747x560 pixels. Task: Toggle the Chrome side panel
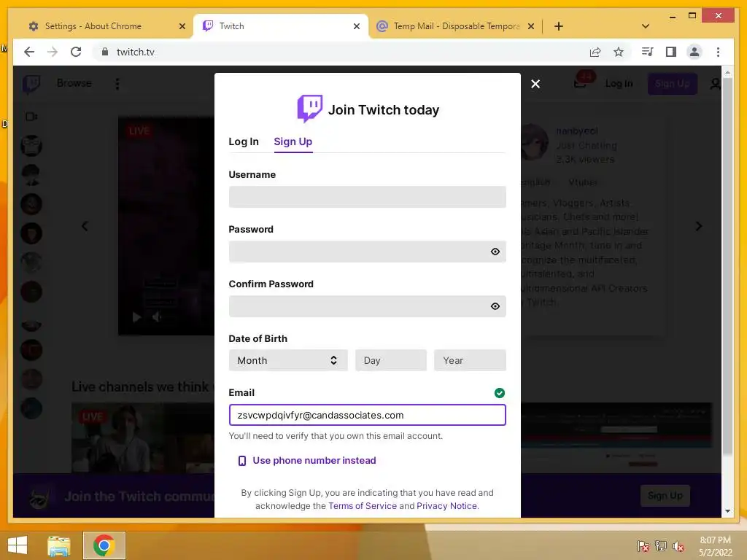click(671, 52)
